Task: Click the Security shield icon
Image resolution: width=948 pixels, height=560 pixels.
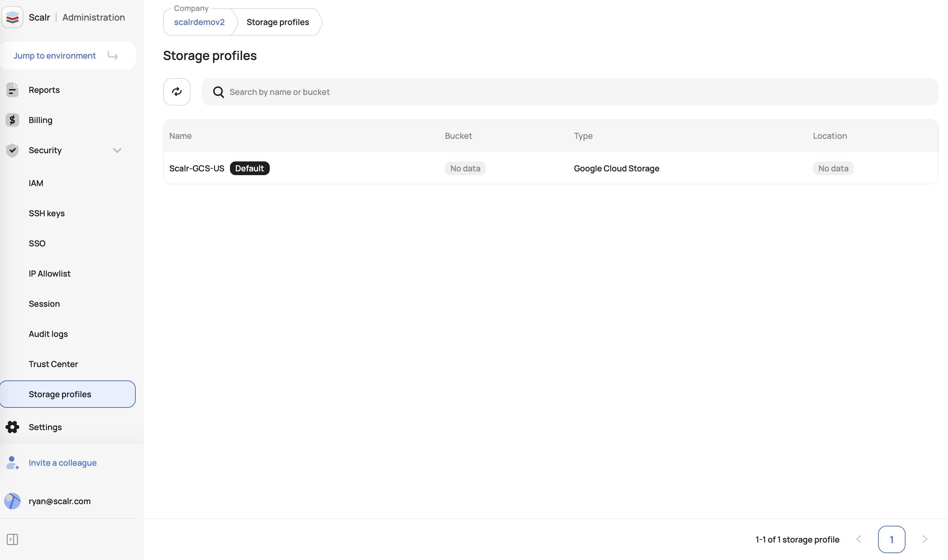Action: [x=12, y=150]
